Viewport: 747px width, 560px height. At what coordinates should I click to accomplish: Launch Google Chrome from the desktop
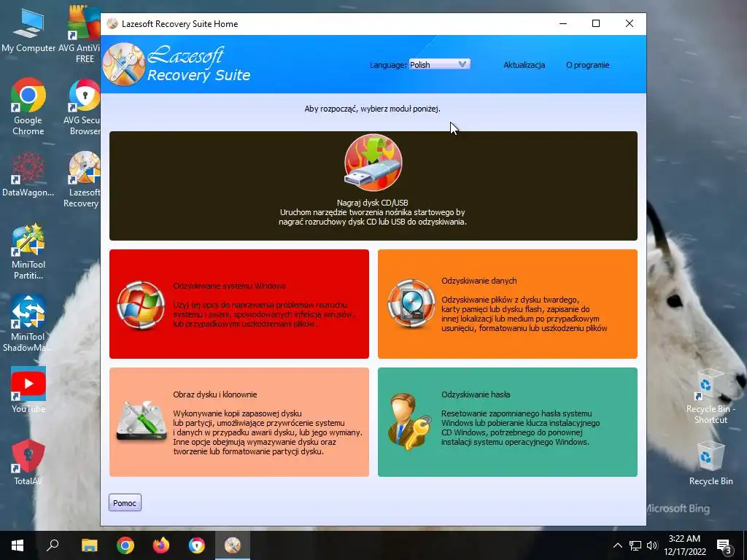coord(28,106)
